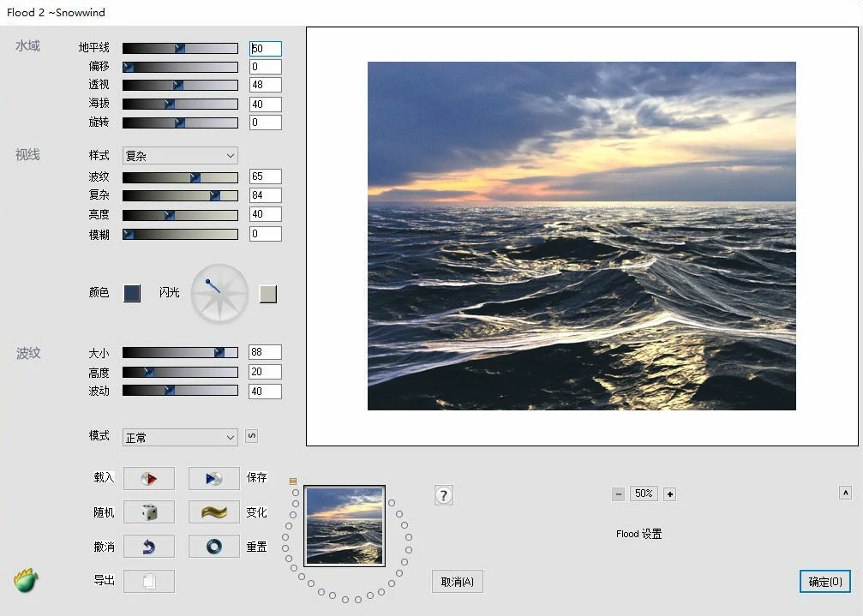Click the 波动 undulation slider

[180, 390]
